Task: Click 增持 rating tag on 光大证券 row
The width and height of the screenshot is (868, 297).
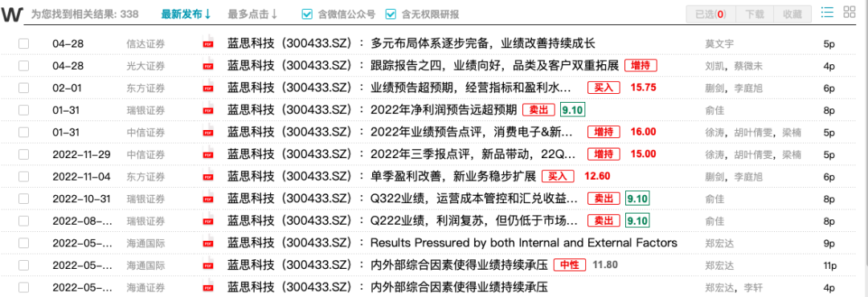Action: click(641, 66)
